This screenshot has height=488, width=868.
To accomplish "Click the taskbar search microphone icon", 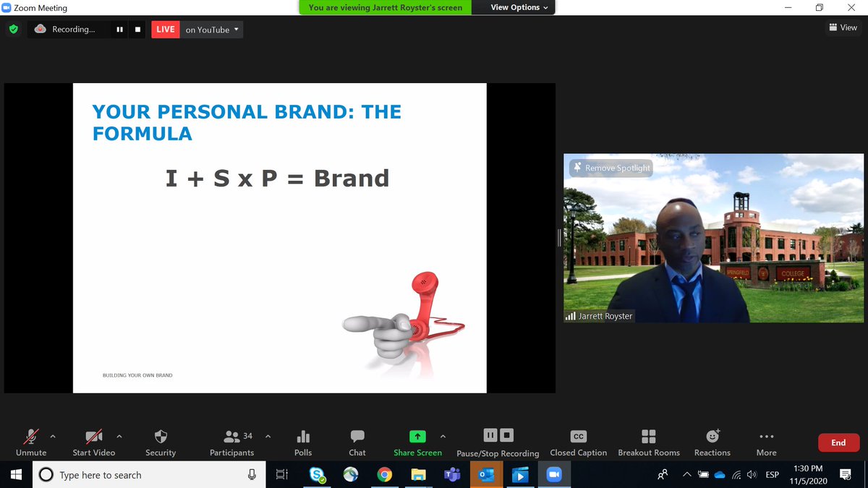I will pos(252,475).
